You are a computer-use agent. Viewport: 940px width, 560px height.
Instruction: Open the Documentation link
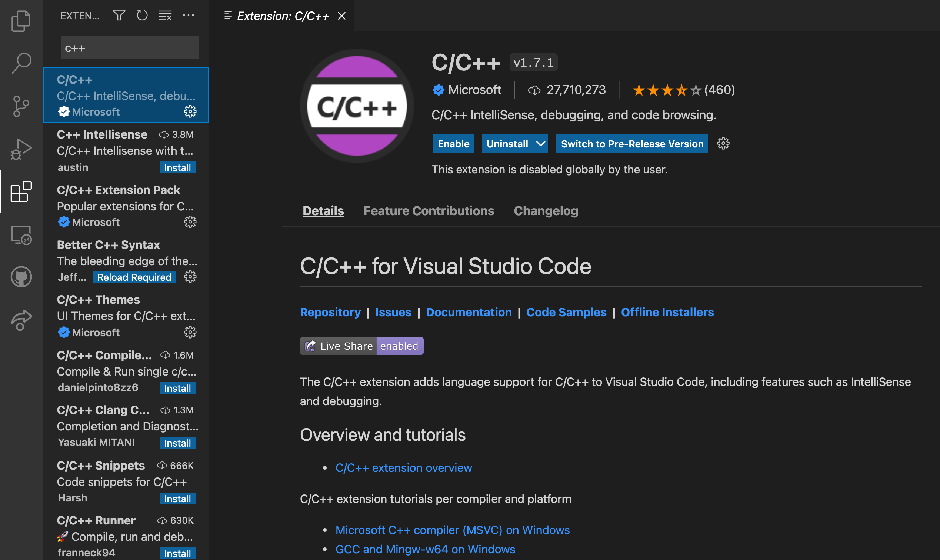469,312
